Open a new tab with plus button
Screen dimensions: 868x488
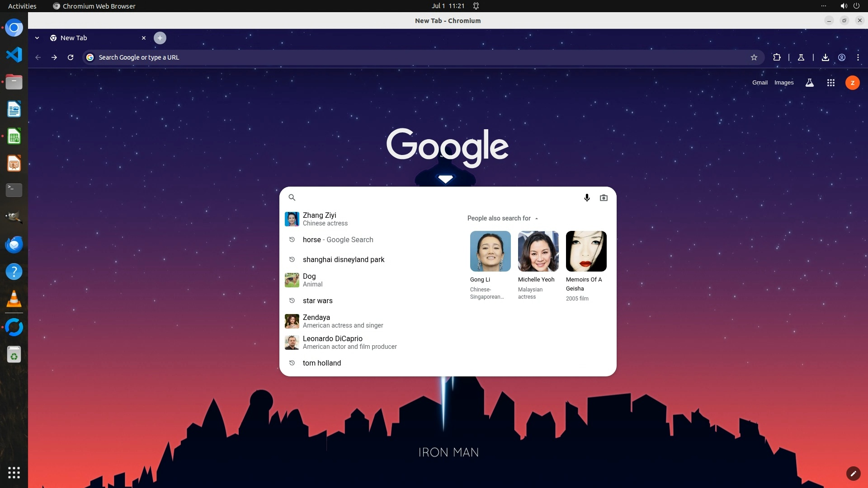(160, 38)
